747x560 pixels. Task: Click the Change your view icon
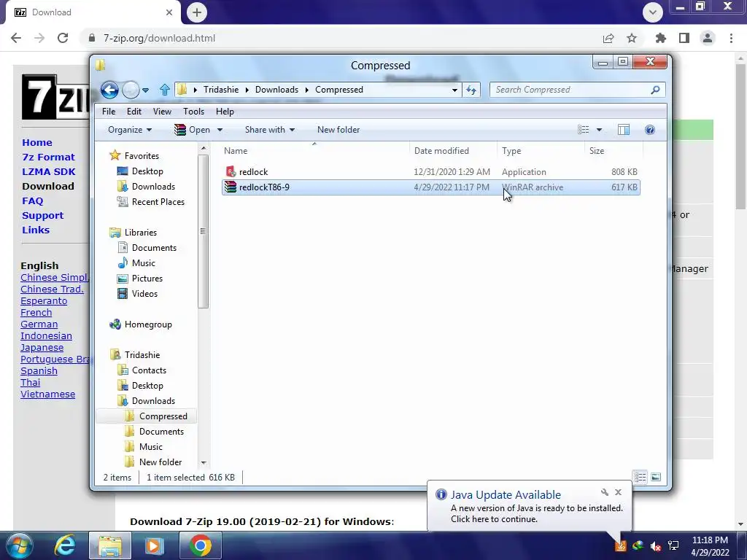point(583,130)
